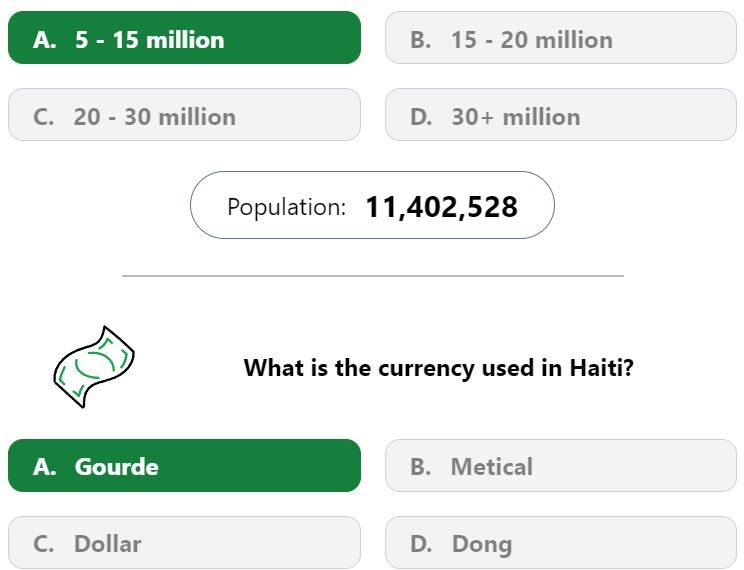744x570 pixels.
Task: Click the letter B beside Metical
Action: (x=421, y=467)
